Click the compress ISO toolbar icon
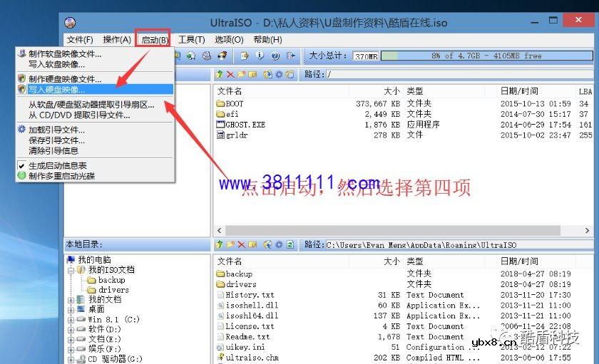 191,56
